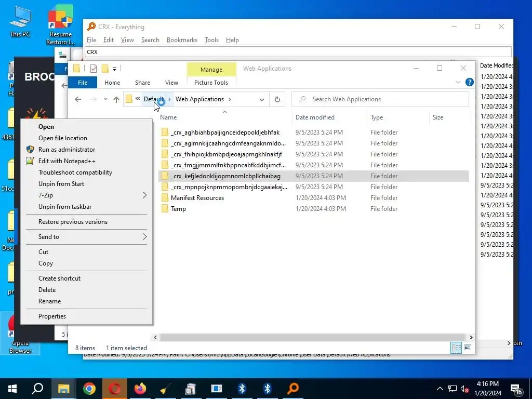
Task: Open the Windows Start menu
Action: coord(12,389)
